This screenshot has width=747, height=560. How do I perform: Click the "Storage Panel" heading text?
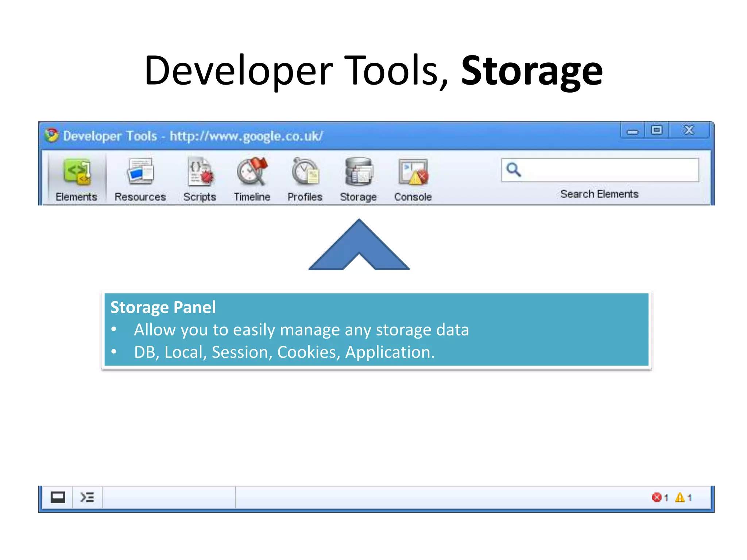click(x=163, y=307)
